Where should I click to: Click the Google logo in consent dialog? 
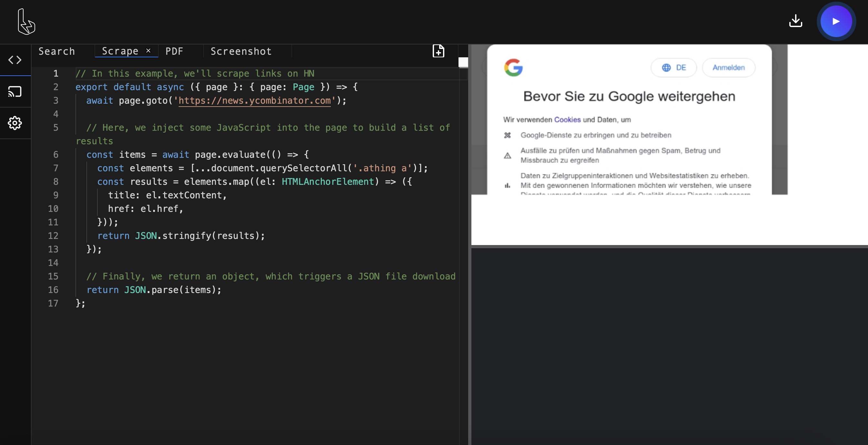512,67
